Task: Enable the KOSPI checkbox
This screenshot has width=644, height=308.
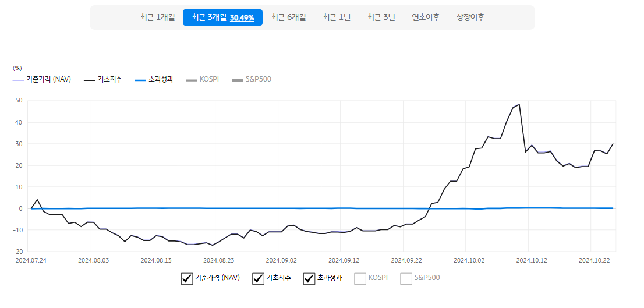Action: 360,278
